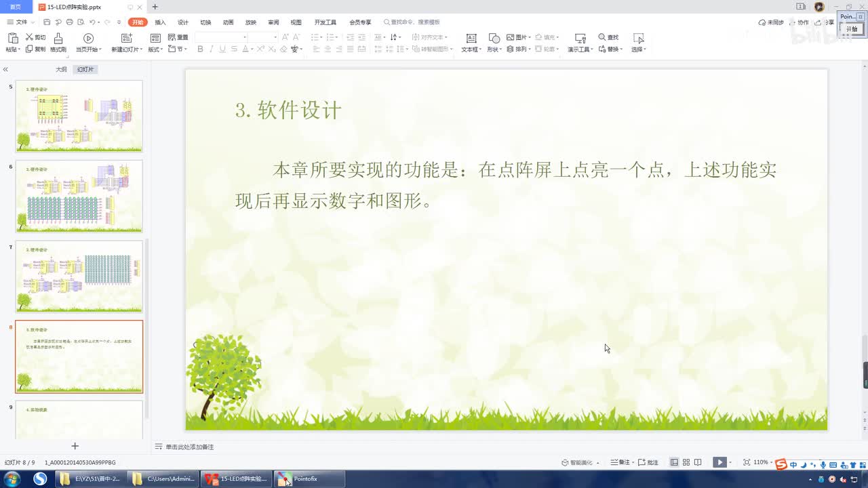Toggle Subscript formatting
This screenshot has width=868, height=488.
point(272,49)
